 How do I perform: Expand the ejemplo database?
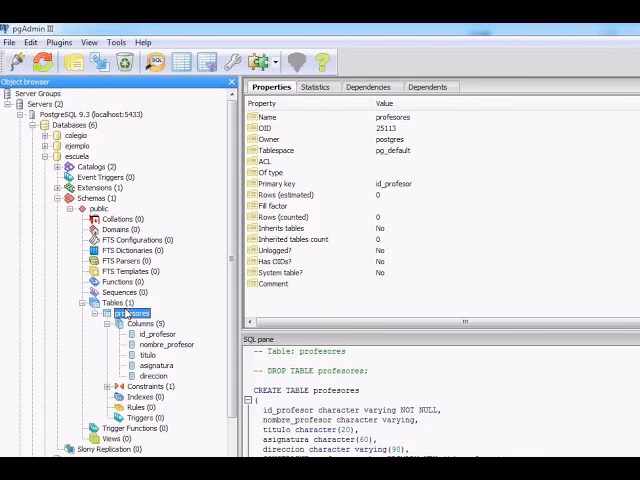pyautogui.click(x=45, y=146)
